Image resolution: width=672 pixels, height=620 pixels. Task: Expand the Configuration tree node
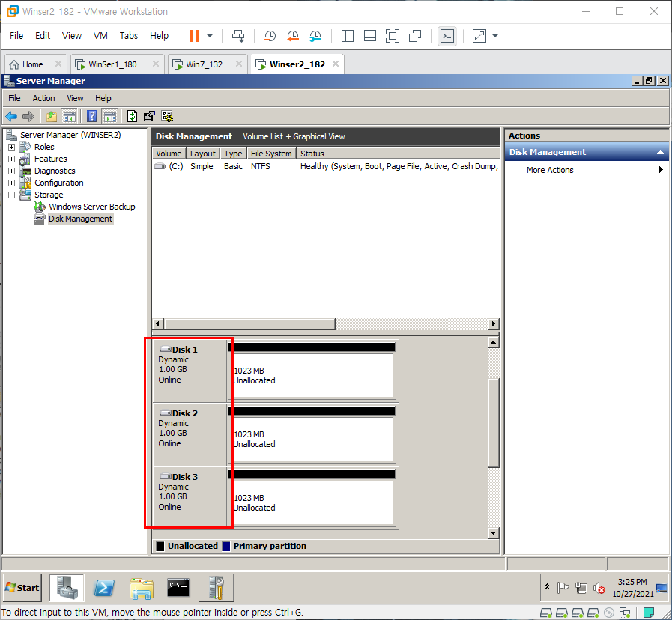pos(11,183)
